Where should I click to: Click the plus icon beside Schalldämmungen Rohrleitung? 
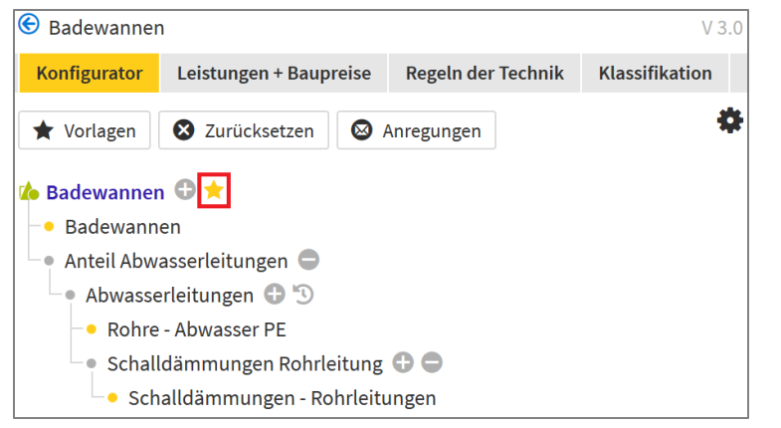403,363
